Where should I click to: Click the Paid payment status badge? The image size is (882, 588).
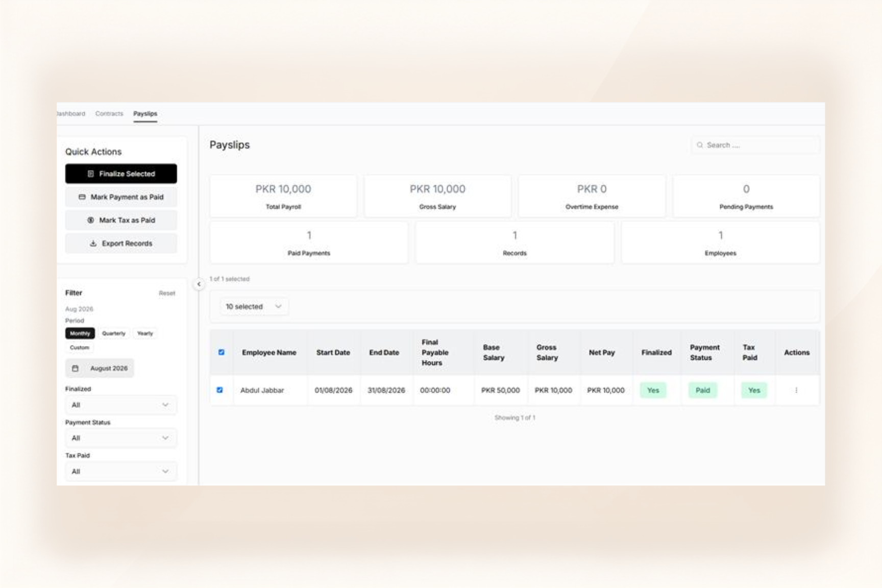click(703, 390)
